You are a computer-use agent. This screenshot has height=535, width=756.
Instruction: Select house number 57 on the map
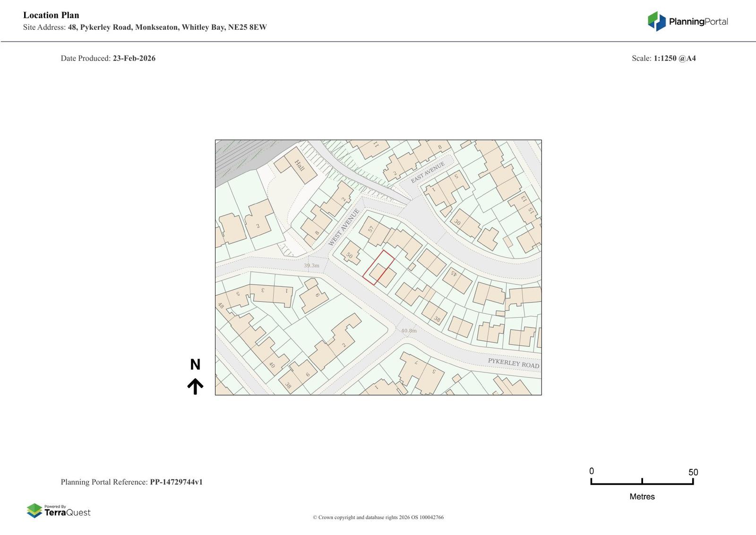click(371, 229)
